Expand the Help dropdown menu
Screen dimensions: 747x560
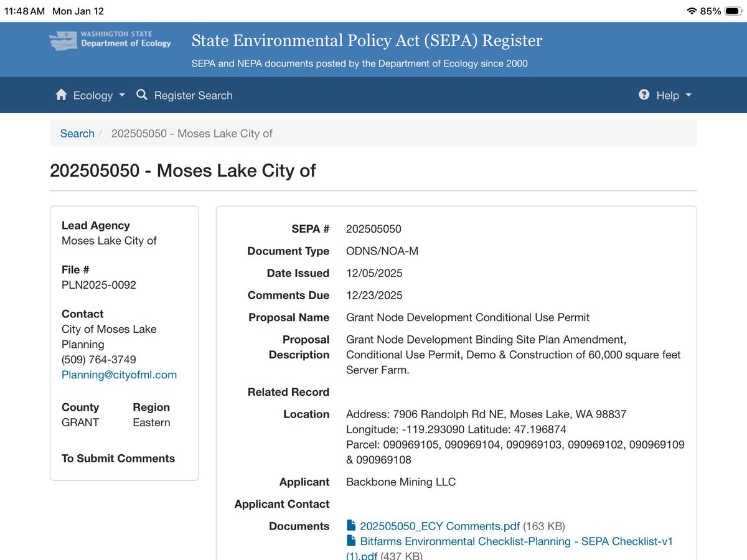pyautogui.click(x=665, y=95)
